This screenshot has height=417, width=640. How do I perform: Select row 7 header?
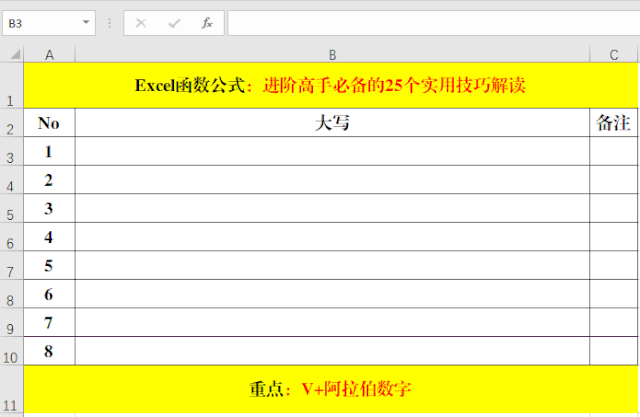(11, 265)
